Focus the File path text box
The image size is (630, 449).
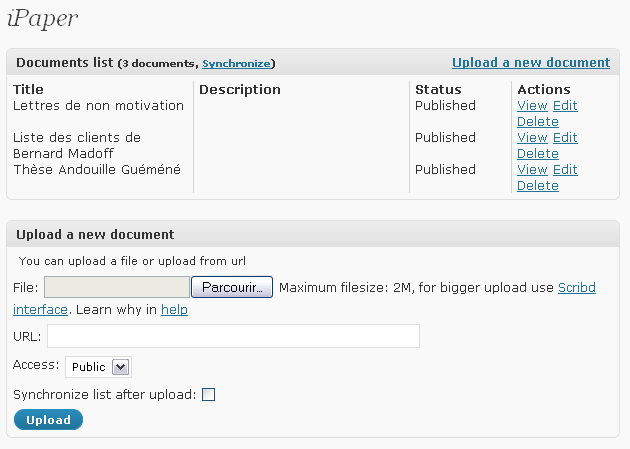coord(117,287)
